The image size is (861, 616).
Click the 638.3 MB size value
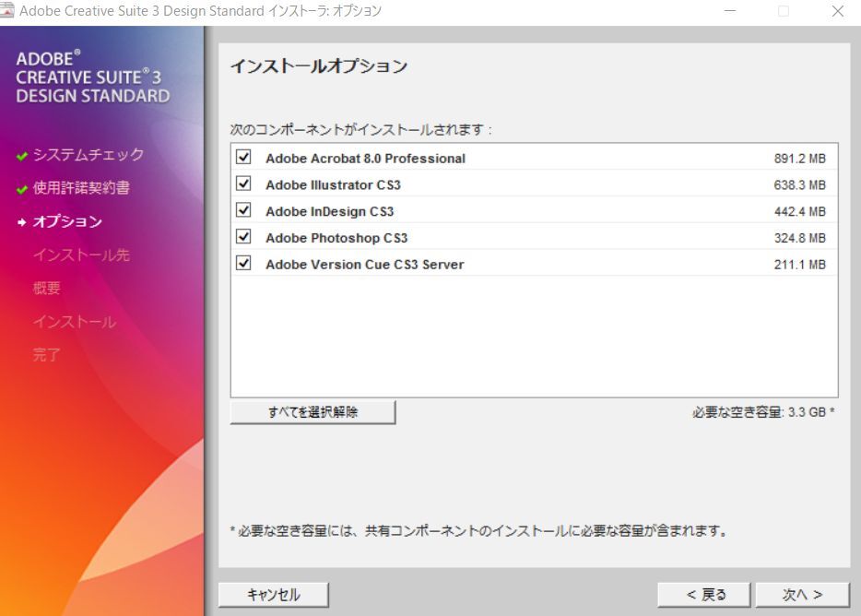coord(799,184)
